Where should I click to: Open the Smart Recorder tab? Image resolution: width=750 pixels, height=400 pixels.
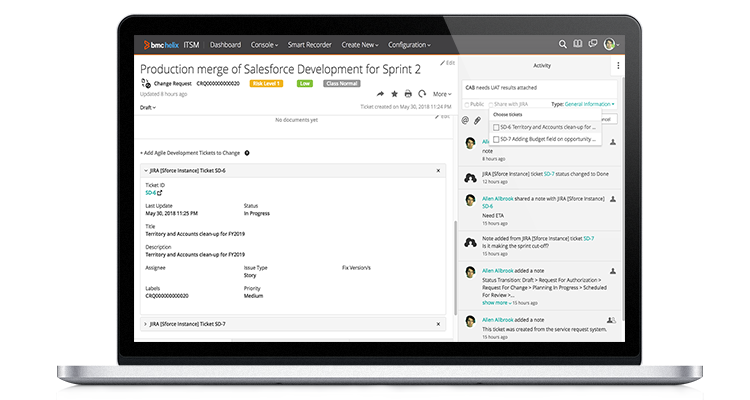310,44
